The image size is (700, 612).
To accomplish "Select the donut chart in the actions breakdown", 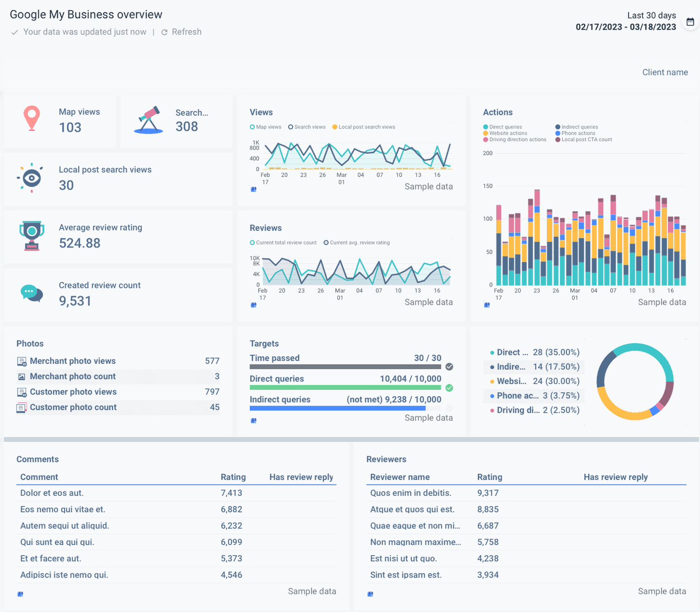I will pos(635,382).
